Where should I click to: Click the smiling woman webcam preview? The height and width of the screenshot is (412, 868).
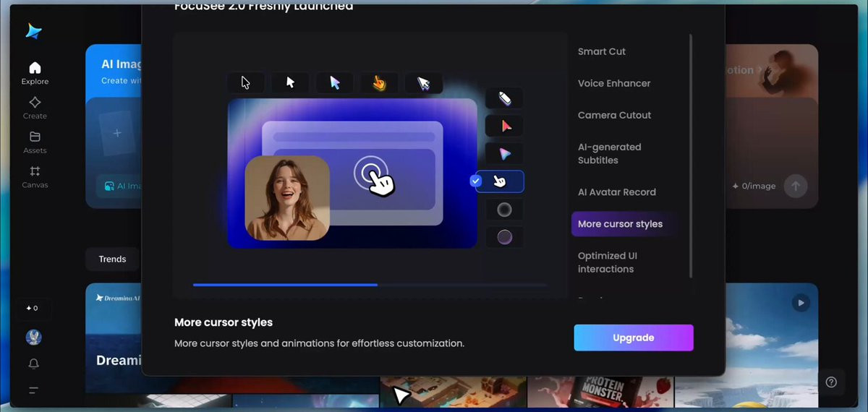tap(287, 197)
